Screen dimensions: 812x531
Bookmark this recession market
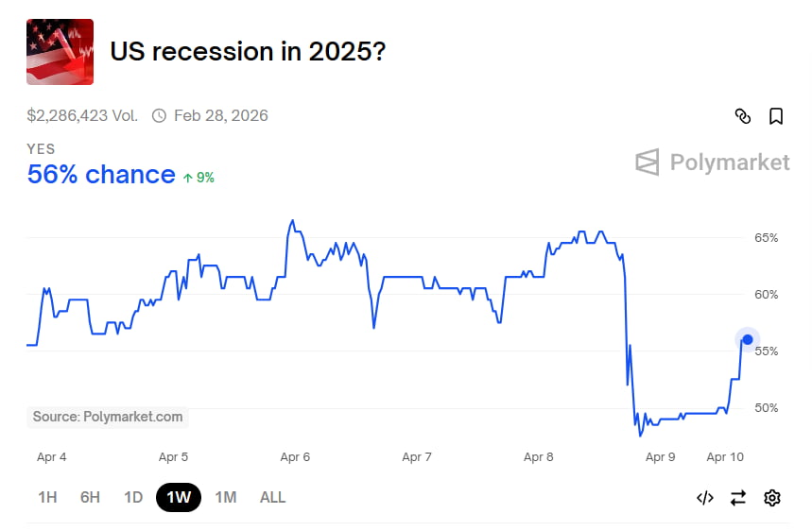(775, 116)
